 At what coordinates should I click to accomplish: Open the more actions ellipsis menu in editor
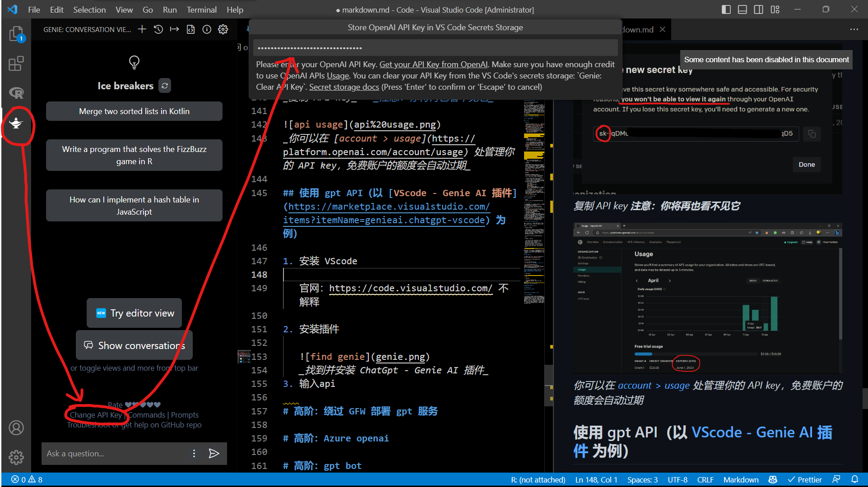click(x=854, y=29)
